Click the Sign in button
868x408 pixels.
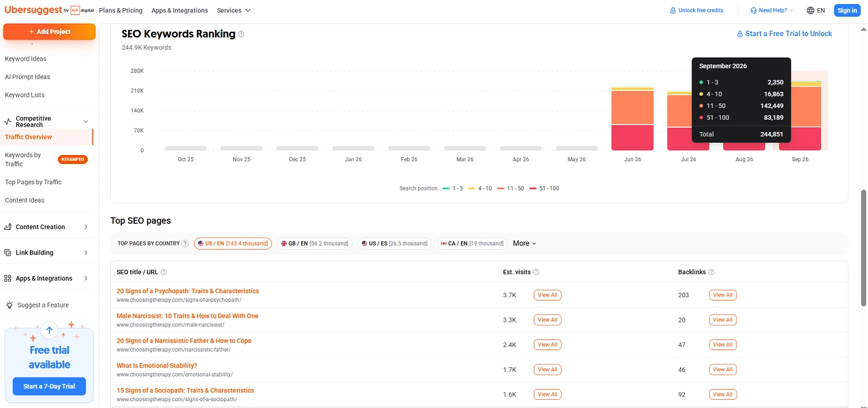point(848,10)
